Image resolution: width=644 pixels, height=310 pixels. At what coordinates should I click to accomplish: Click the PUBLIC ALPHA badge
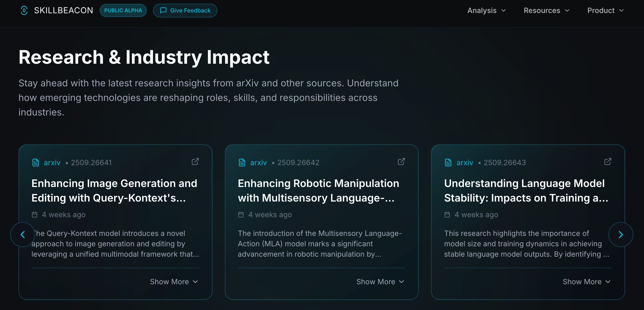pos(123,10)
